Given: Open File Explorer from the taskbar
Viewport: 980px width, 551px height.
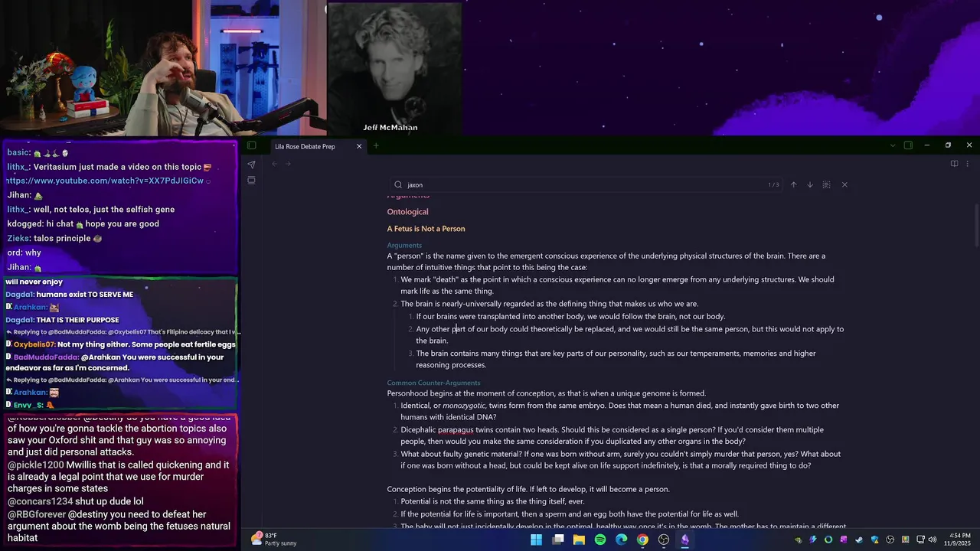Looking at the screenshot, I should tap(579, 540).
